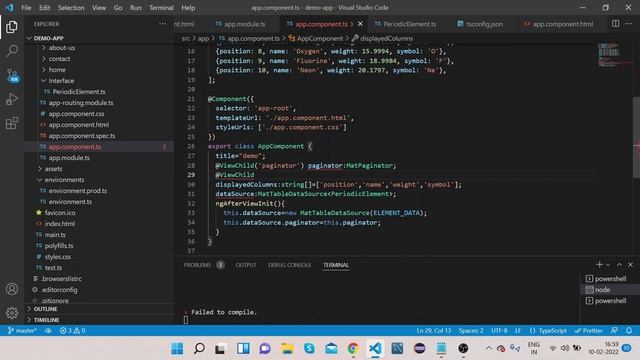640x360 pixels.
Task: Open Source Control view in activity bar
Action: click(12, 76)
